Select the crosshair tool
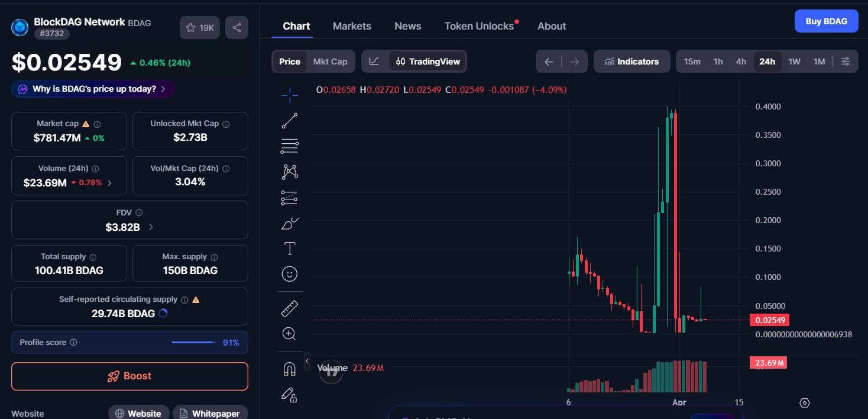868x419 pixels. (289, 95)
